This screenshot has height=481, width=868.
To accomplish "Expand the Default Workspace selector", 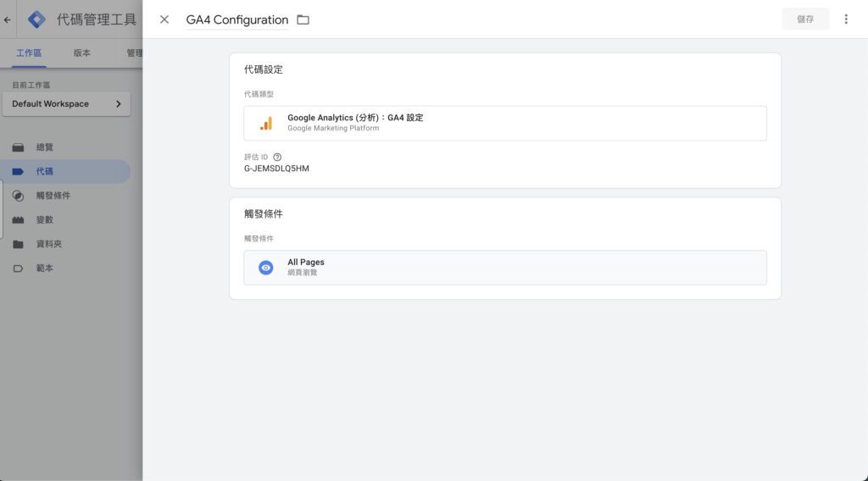I will click(66, 104).
